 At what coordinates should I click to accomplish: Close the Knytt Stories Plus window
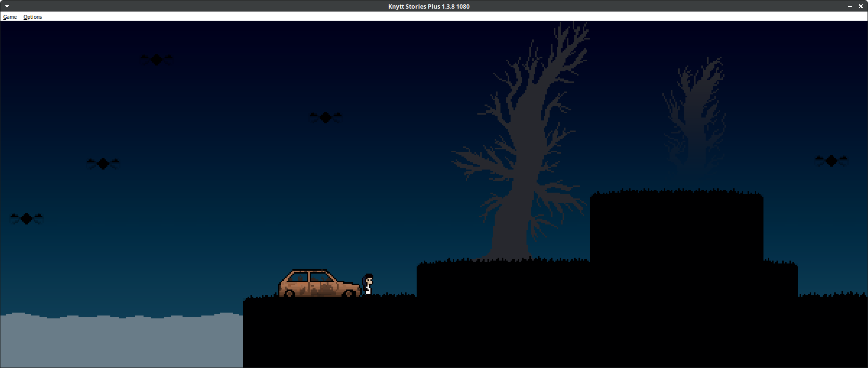861,6
